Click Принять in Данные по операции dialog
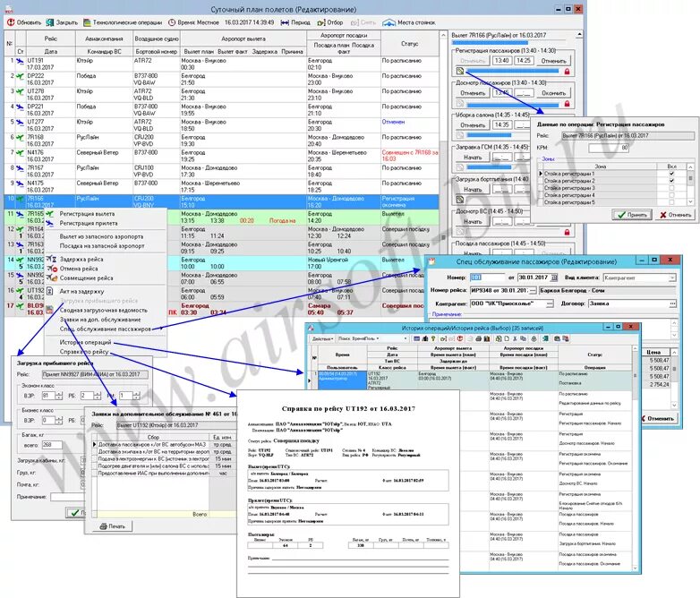This screenshot has width=700, height=598. tap(632, 215)
